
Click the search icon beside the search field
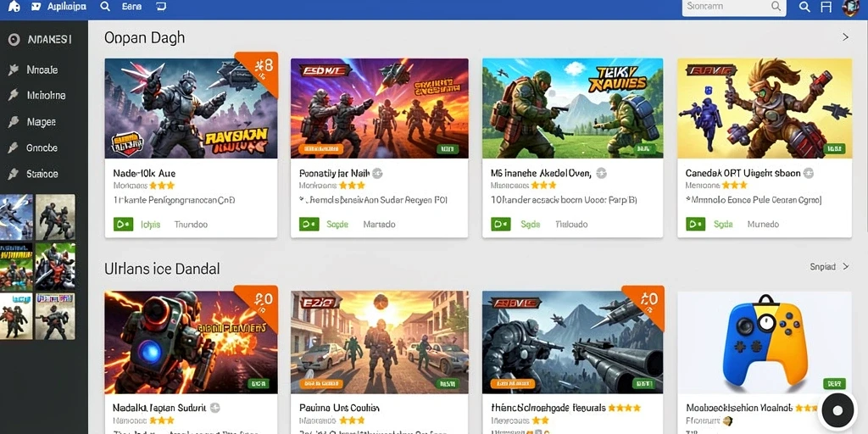click(x=805, y=7)
